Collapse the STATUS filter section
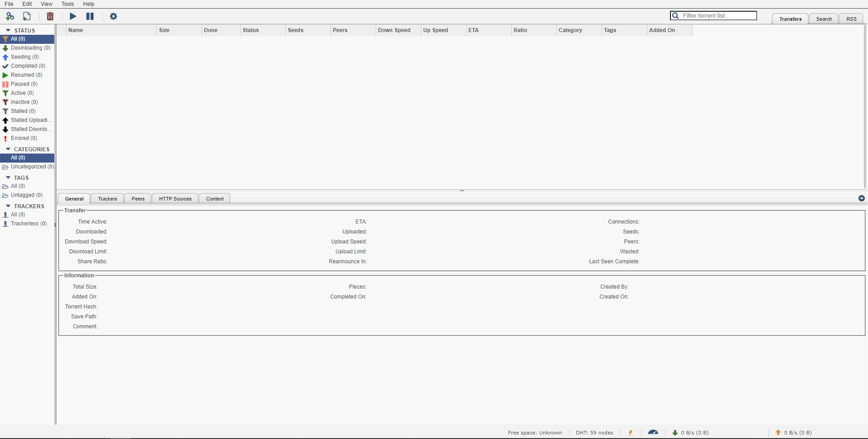This screenshot has height=439, width=868. click(x=8, y=30)
